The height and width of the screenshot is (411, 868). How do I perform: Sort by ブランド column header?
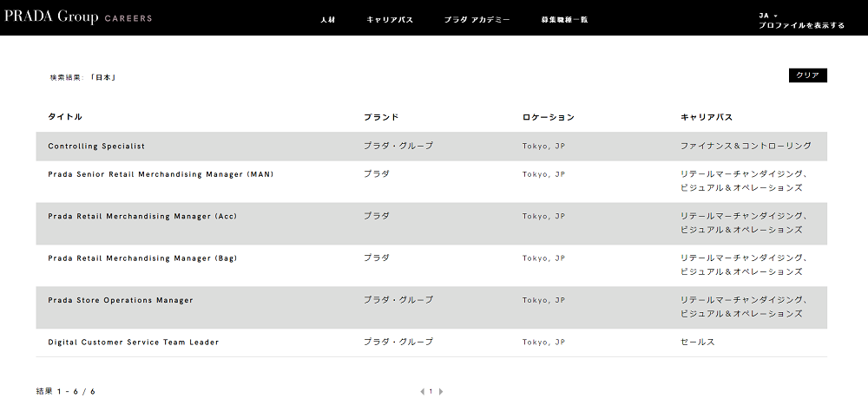tap(381, 117)
